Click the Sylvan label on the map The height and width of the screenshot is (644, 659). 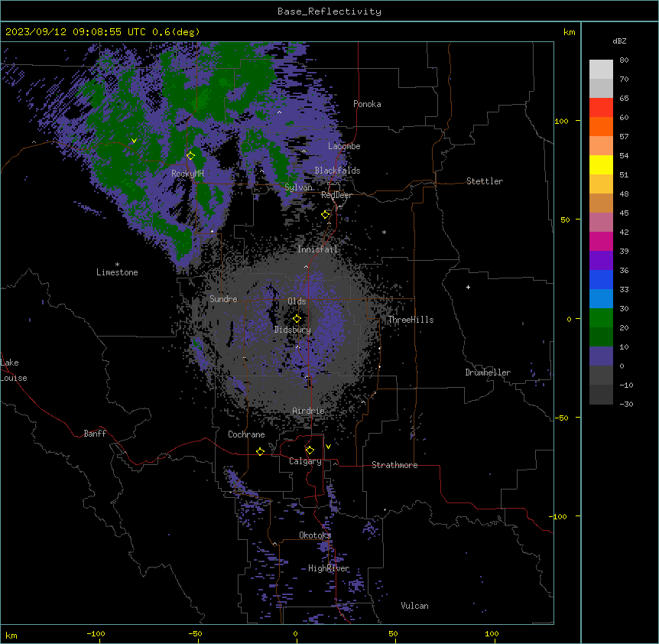298,187
